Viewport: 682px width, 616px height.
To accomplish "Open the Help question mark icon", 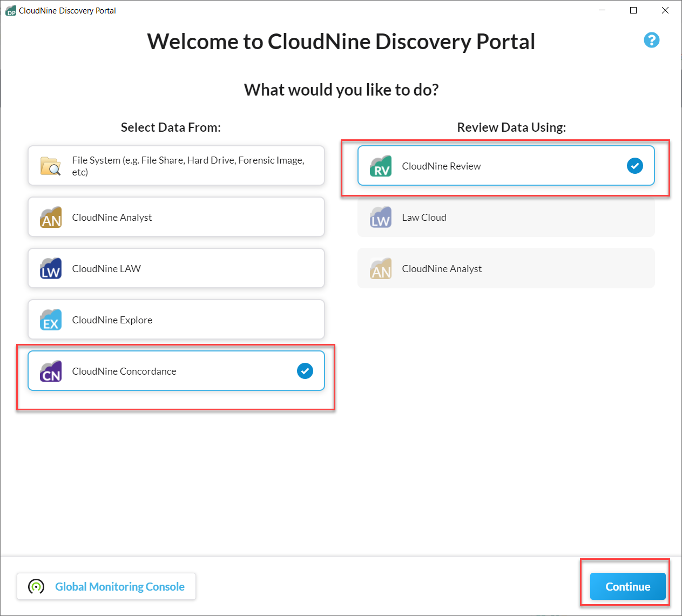I will 652,40.
